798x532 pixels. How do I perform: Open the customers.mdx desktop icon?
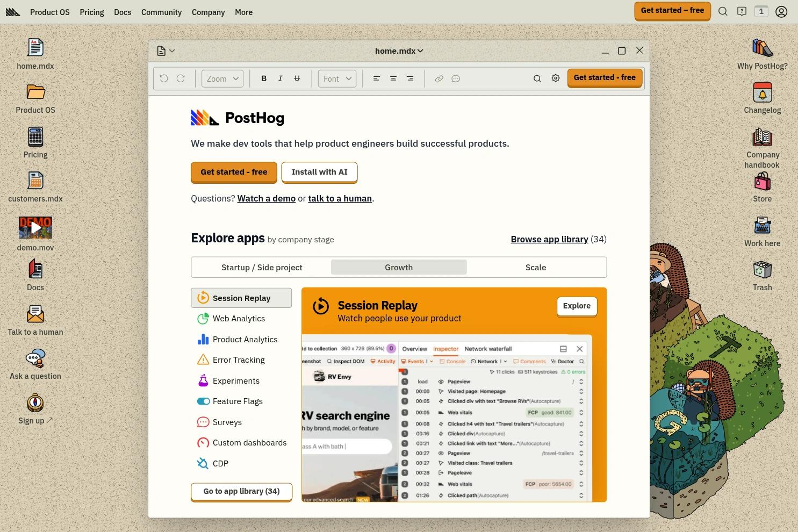click(35, 187)
